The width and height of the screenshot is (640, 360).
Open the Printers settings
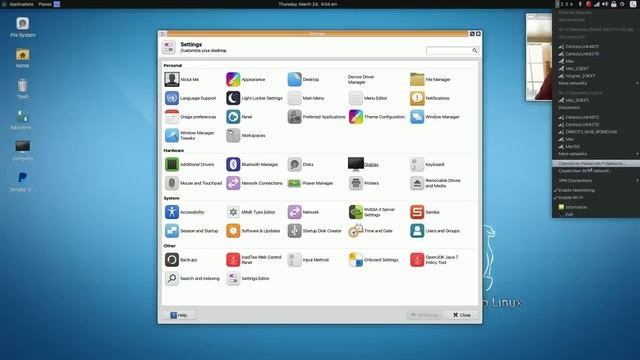[364, 183]
